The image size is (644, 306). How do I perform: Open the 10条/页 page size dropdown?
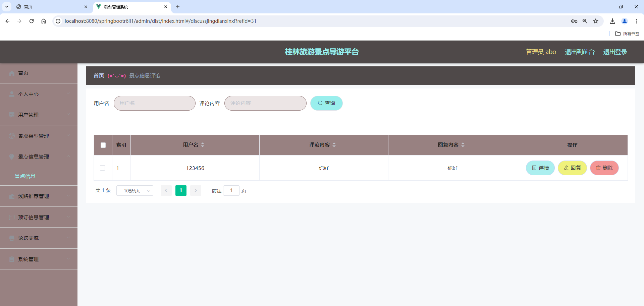tap(135, 190)
